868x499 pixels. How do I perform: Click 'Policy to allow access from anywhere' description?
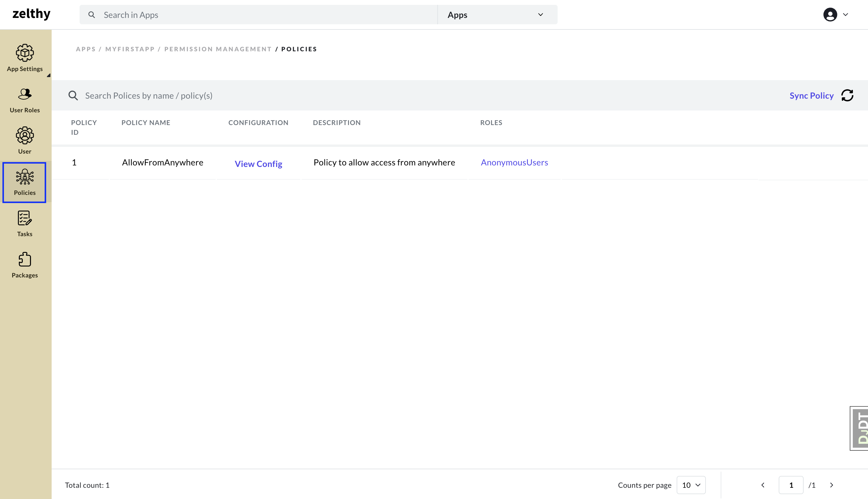click(x=384, y=162)
